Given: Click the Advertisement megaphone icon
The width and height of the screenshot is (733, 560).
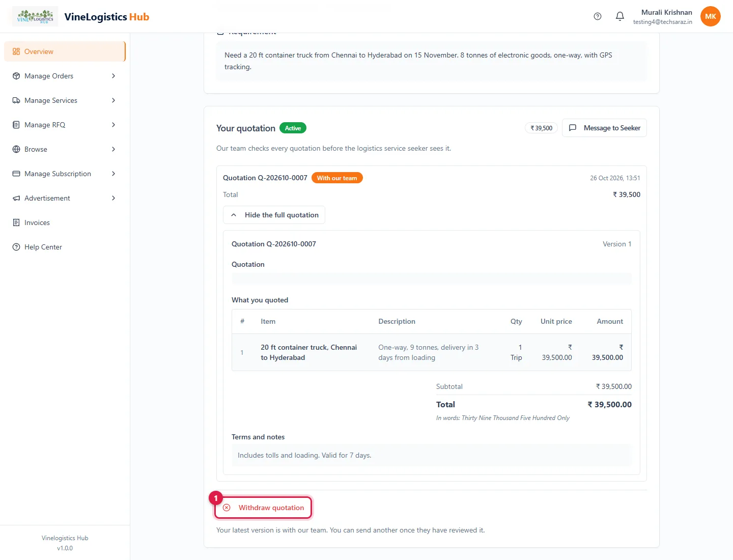Looking at the screenshot, I should point(16,198).
